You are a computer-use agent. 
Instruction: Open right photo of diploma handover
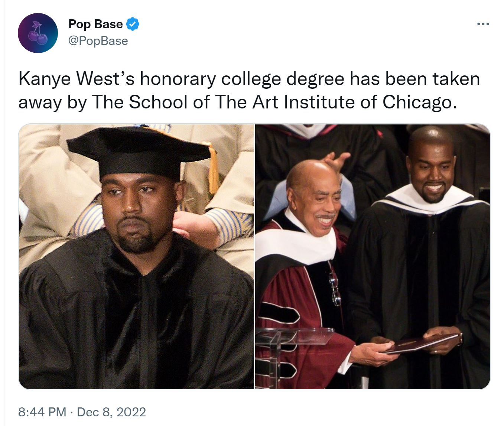pyautogui.click(x=373, y=256)
